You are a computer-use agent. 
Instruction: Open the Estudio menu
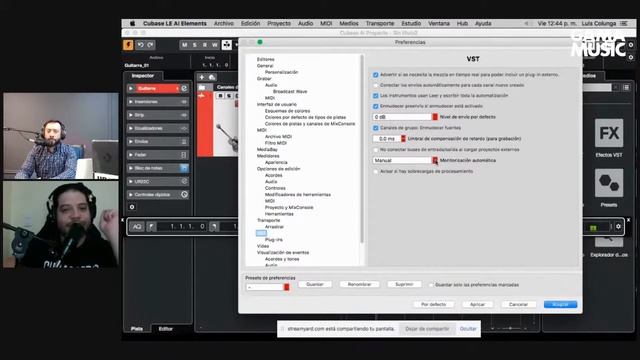tap(411, 23)
